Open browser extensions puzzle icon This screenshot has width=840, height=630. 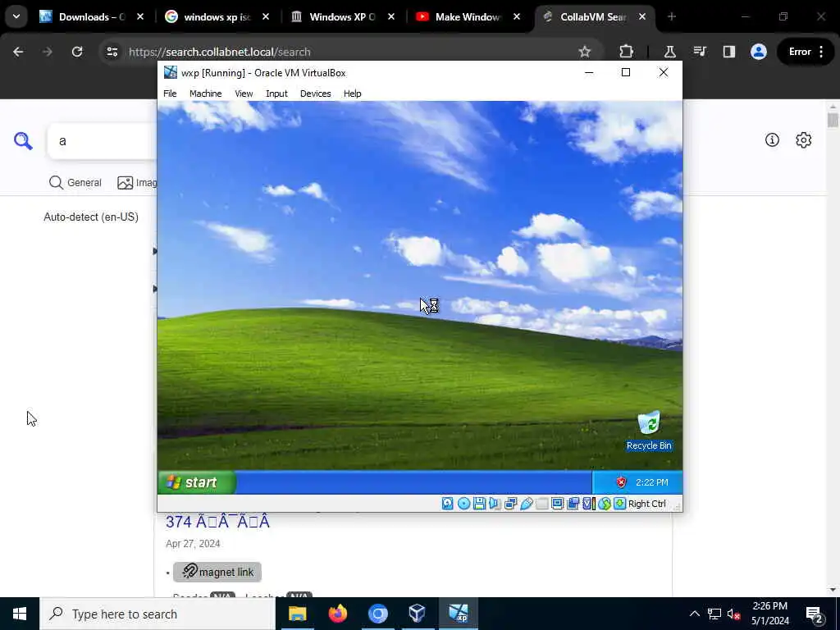[x=626, y=52]
